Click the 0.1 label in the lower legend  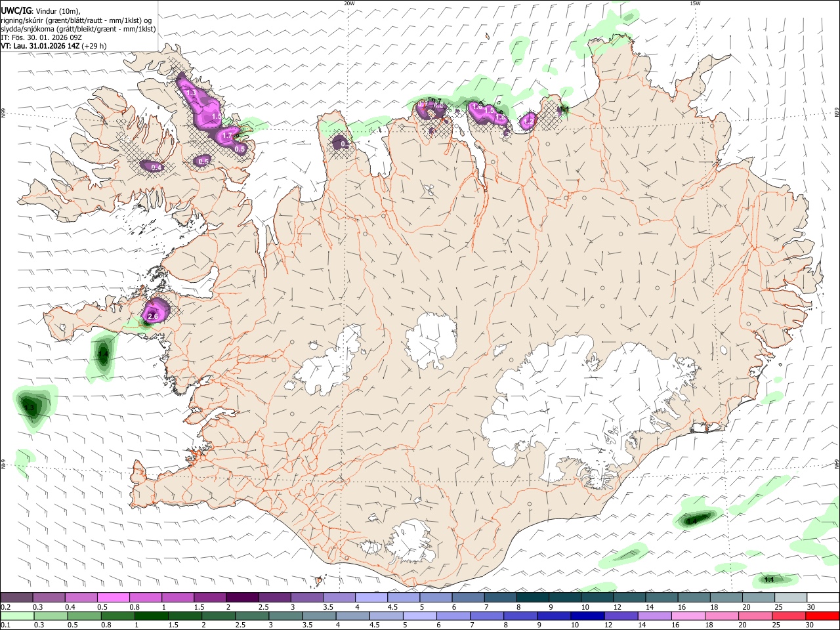[x=6, y=625]
